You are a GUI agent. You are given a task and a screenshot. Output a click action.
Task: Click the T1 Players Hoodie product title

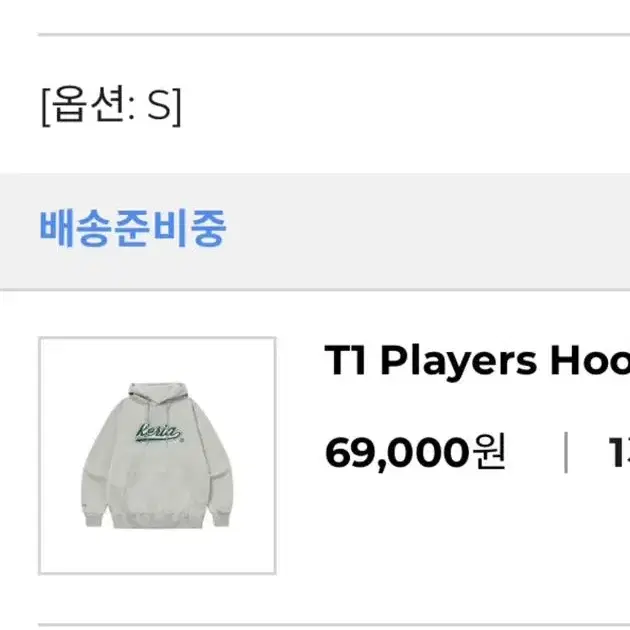tap(477, 360)
